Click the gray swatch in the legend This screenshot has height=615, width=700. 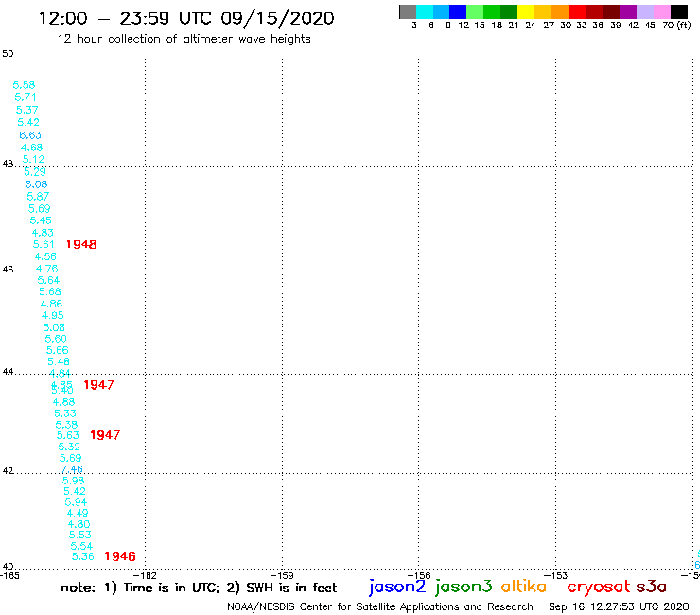pos(408,11)
